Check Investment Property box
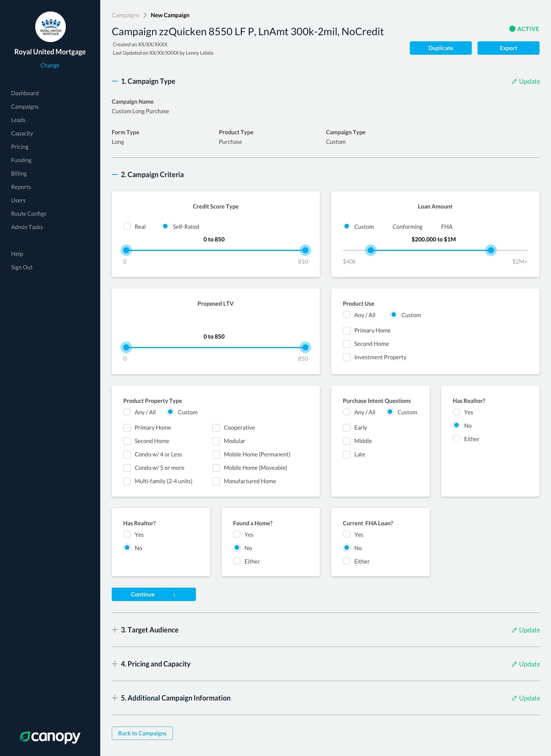This screenshot has height=756, width=551. pyautogui.click(x=347, y=357)
